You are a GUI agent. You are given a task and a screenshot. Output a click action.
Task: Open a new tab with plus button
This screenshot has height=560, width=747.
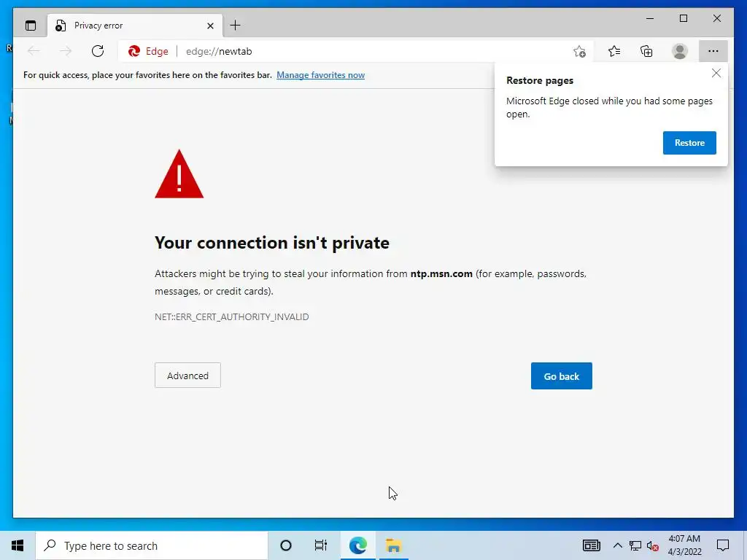coord(236,26)
